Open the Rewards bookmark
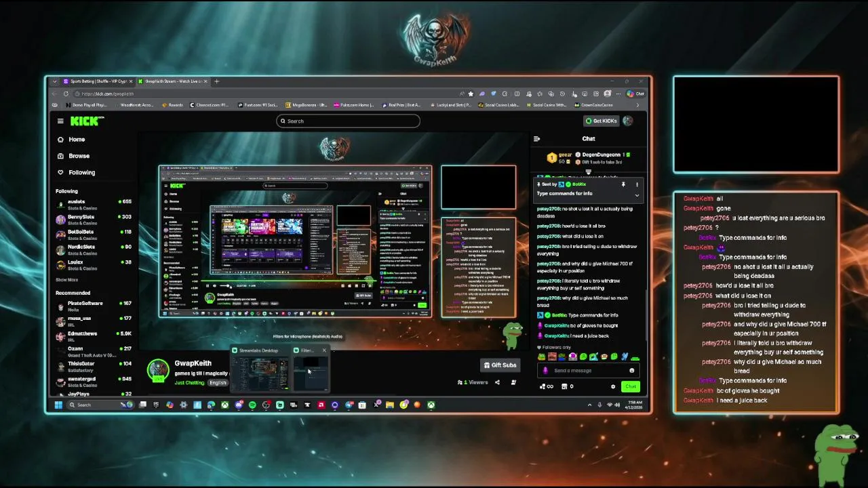This screenshot has height=488, width=868. (172, 105)
